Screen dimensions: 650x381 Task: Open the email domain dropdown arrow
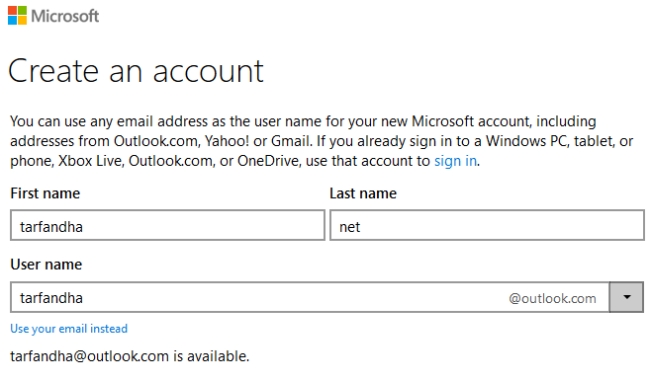point(626,297)
